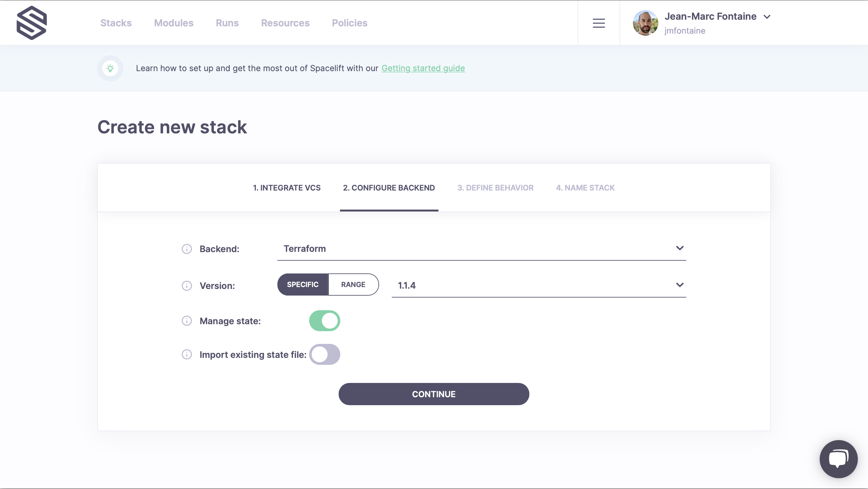Expand the user account chevron menu
This screenshot has width=868, height=489.
point(767,17)
